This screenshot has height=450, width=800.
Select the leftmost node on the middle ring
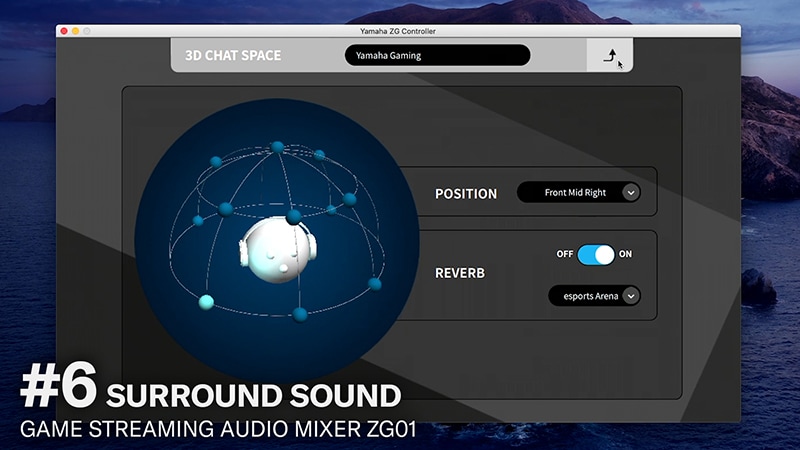pos(198,219)
